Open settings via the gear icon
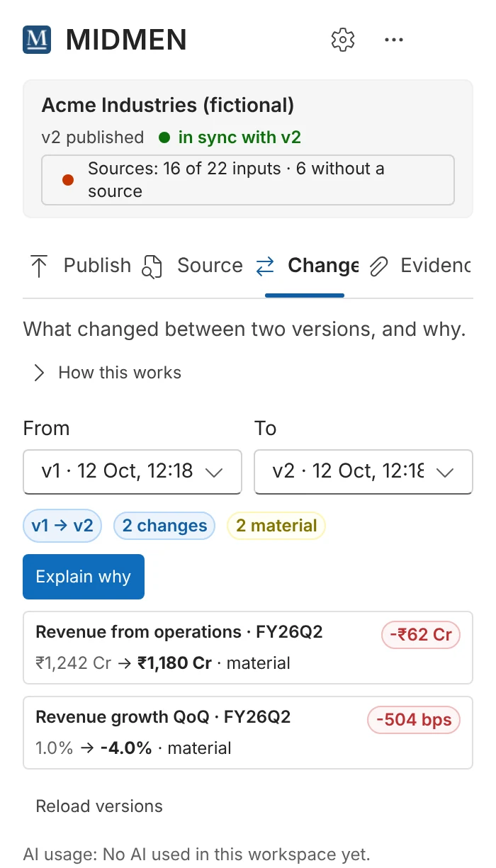This screenshot has height=868, width=496. coord(343,40)
